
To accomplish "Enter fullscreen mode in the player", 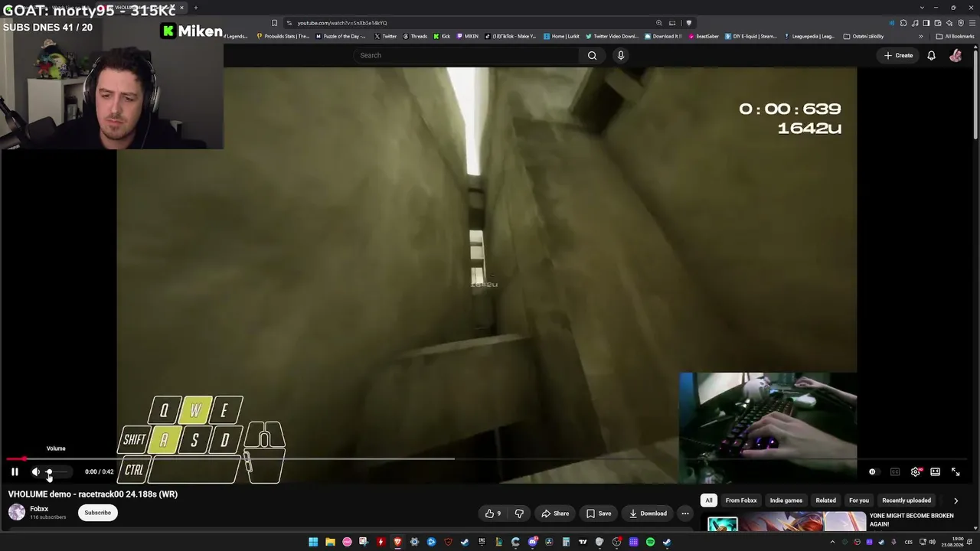I will tap(955, 472).
